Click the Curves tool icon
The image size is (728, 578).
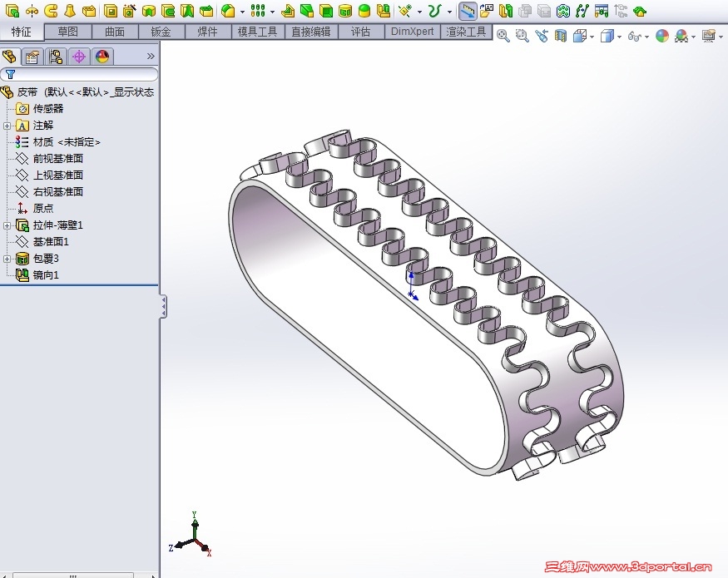[x=434, y=11]
